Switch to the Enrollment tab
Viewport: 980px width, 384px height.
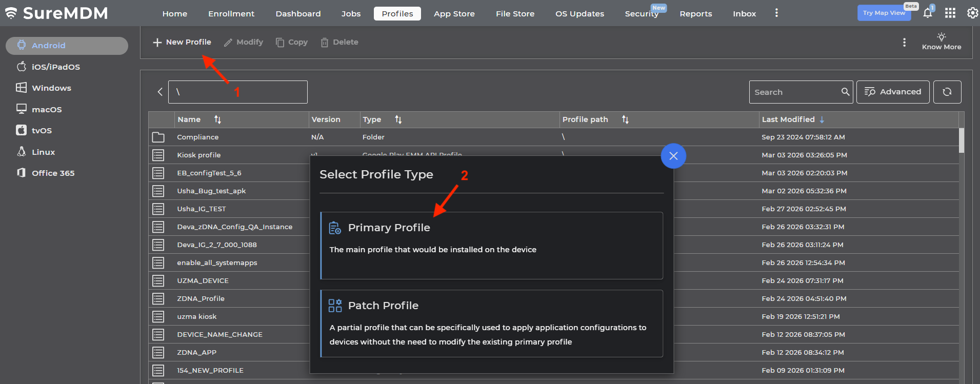point(231,14)
